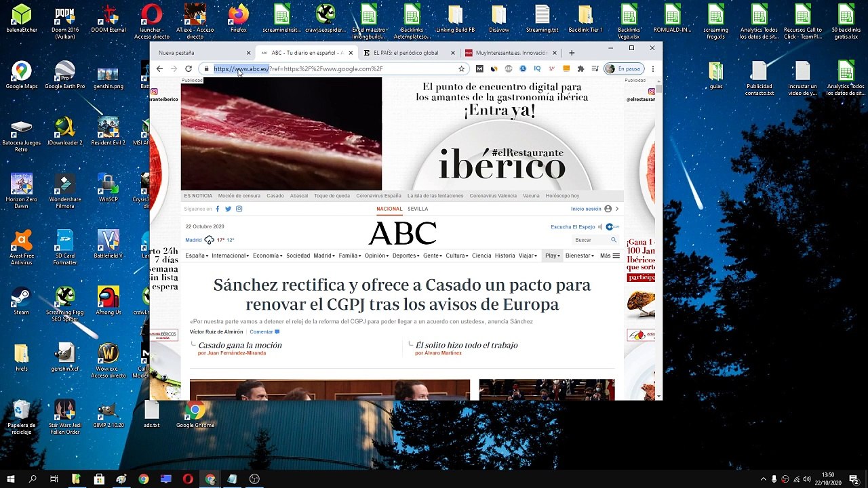Click the ABC logo
868x488 pixels.
402,234
